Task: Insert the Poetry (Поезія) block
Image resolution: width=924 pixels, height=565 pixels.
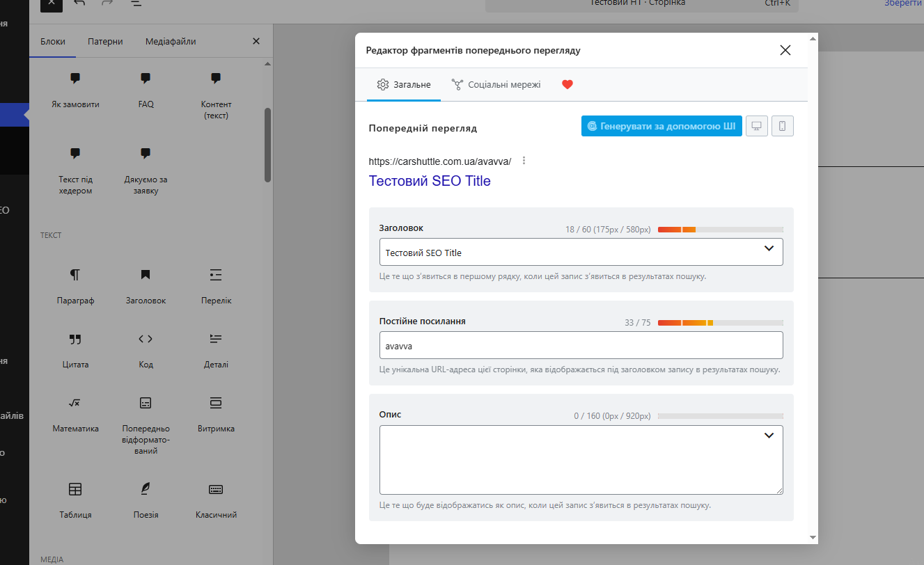Action: [146, 500]
